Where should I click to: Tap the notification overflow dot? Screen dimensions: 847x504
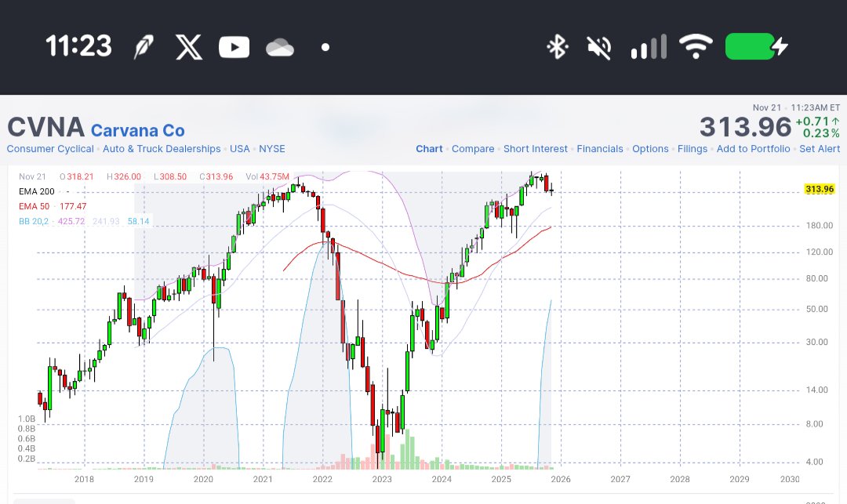[325, 47]
